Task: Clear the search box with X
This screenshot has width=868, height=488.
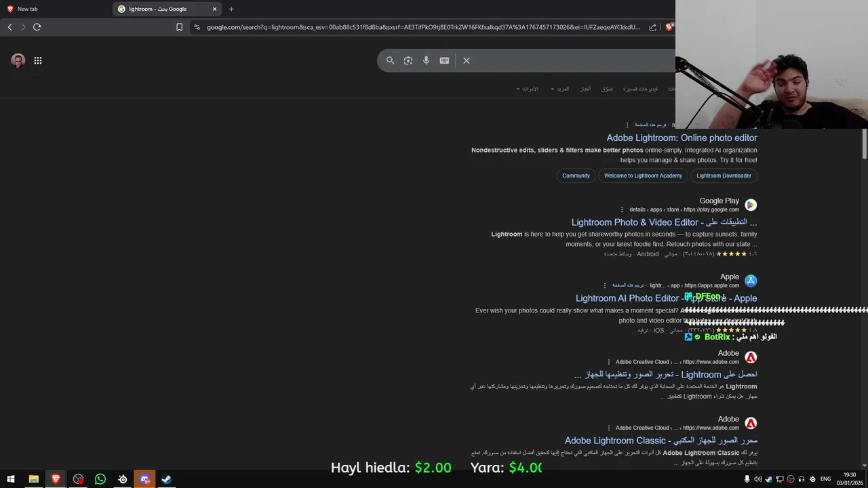Action: 467,60
